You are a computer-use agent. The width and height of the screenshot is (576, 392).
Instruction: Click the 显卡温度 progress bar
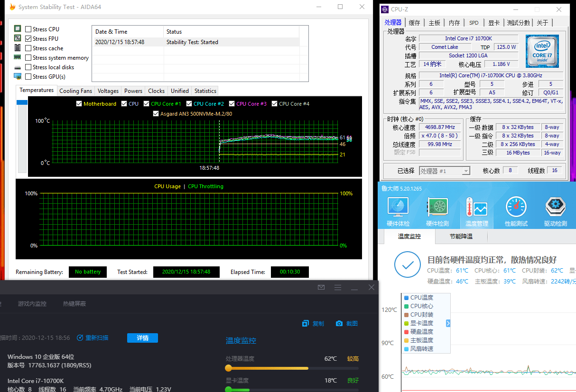(292, 390)
